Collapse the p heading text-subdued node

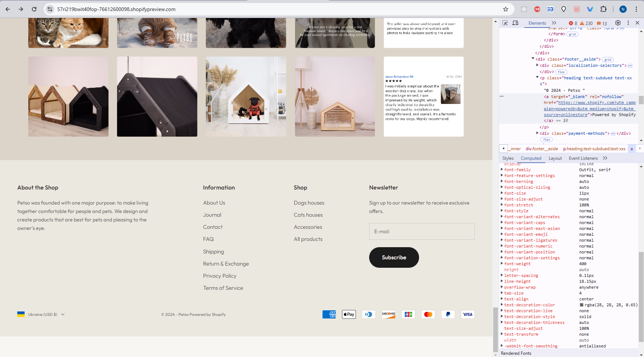(537, 77)
